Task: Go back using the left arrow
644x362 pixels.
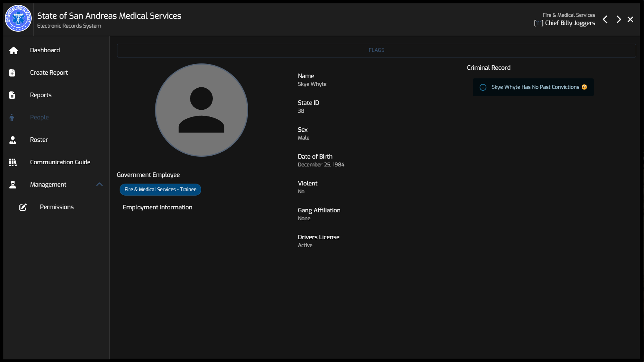Action: click(x=605, y=19)
